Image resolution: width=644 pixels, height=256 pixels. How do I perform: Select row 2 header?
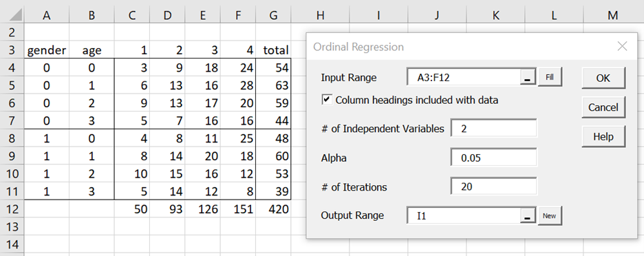[x=12, y=32]
